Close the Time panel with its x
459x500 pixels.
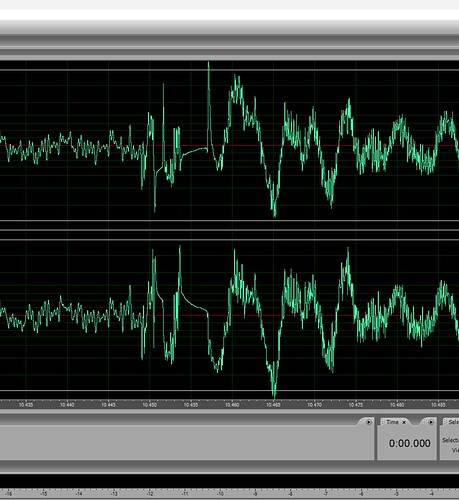click(404, 422)
